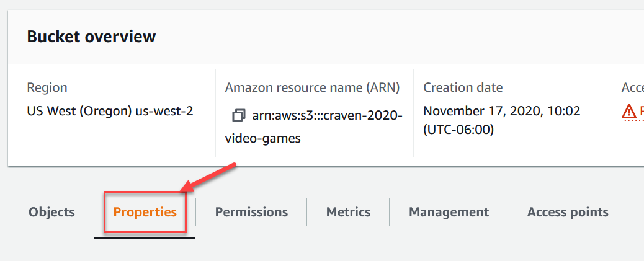Click the (UTC-06:00) timezone text

tap(458, 130)
